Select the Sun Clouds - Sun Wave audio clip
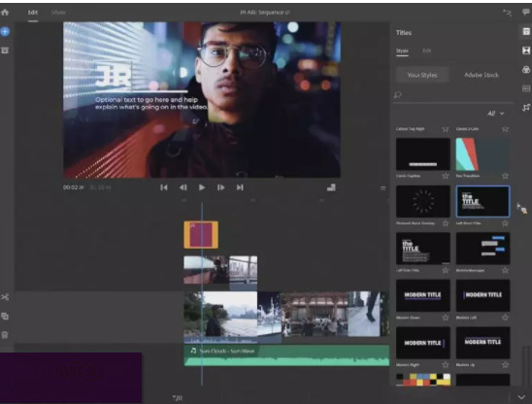The height and width of the screenshot is (404, 532). [x=286, y=355]
